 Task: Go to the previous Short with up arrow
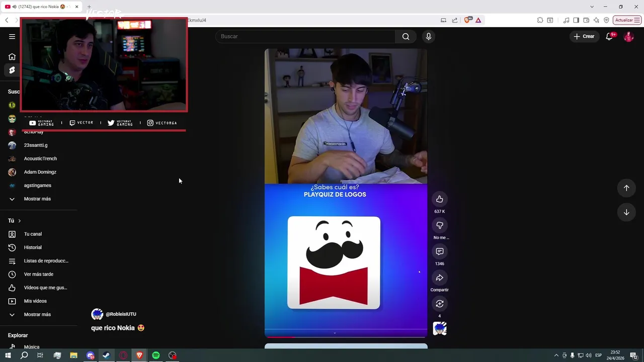(x=626, y=188)
